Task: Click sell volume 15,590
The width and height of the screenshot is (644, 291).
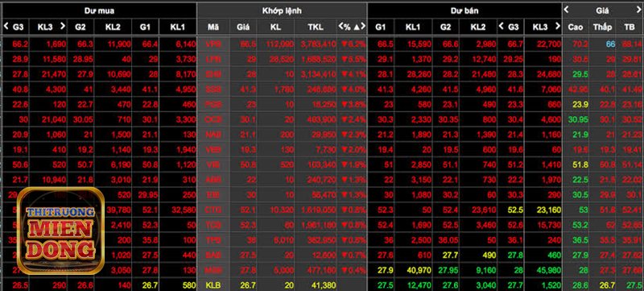Action: (x=419, y=44)
